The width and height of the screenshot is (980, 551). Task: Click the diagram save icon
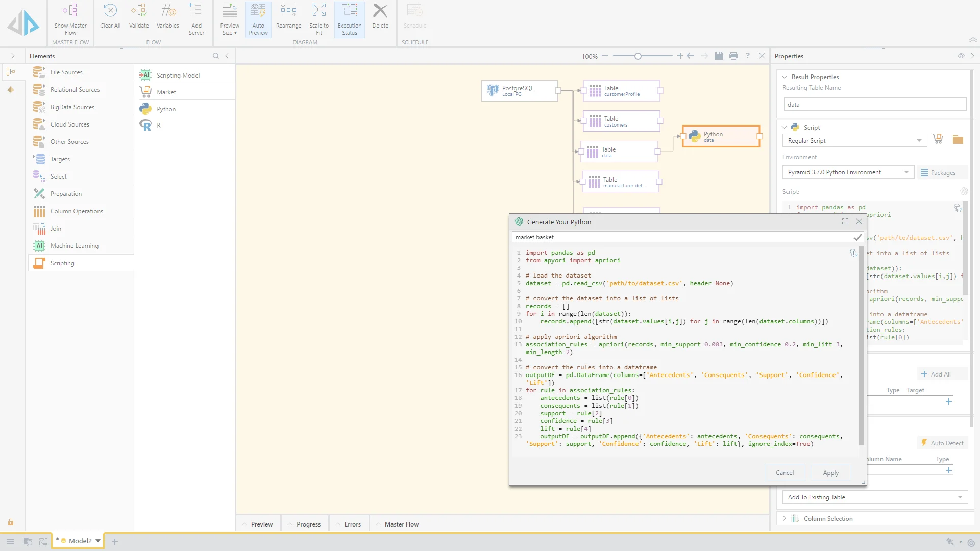pos(719,56)
